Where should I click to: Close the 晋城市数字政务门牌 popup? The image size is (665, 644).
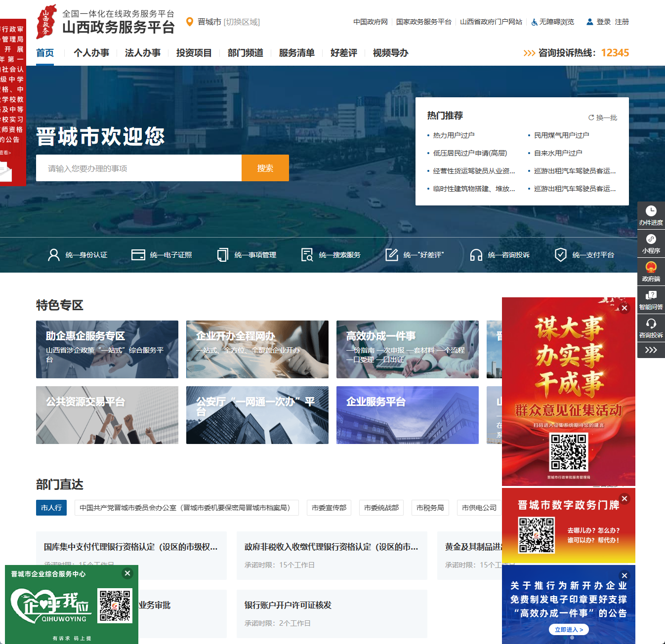[624, 499]
